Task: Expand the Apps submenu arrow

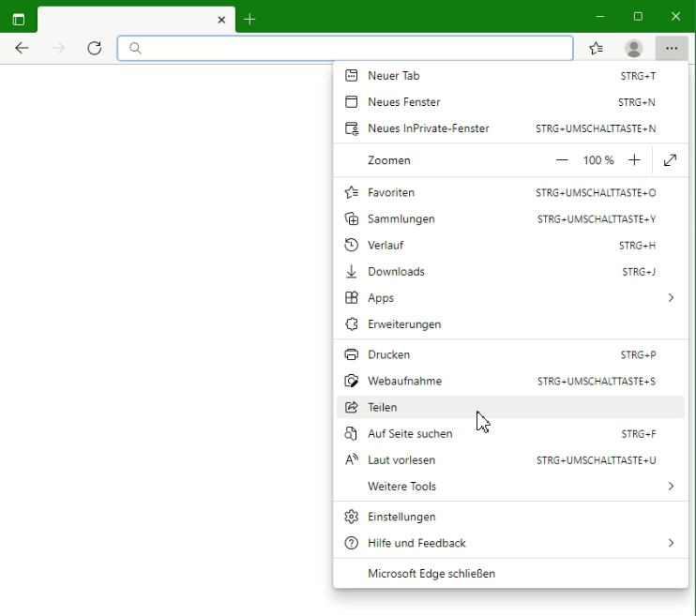Action: pyautogui.click(x=671, y=298)
